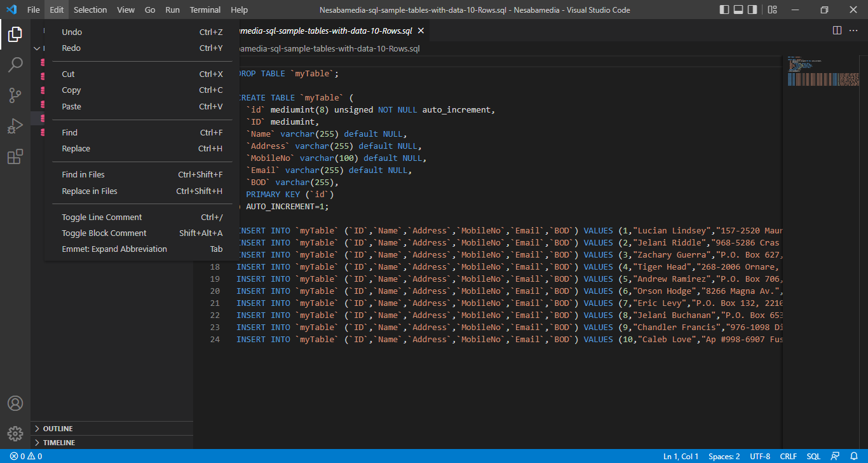Open the Accounts menu icon
This screenshot has width=868, height=463.
15,403
